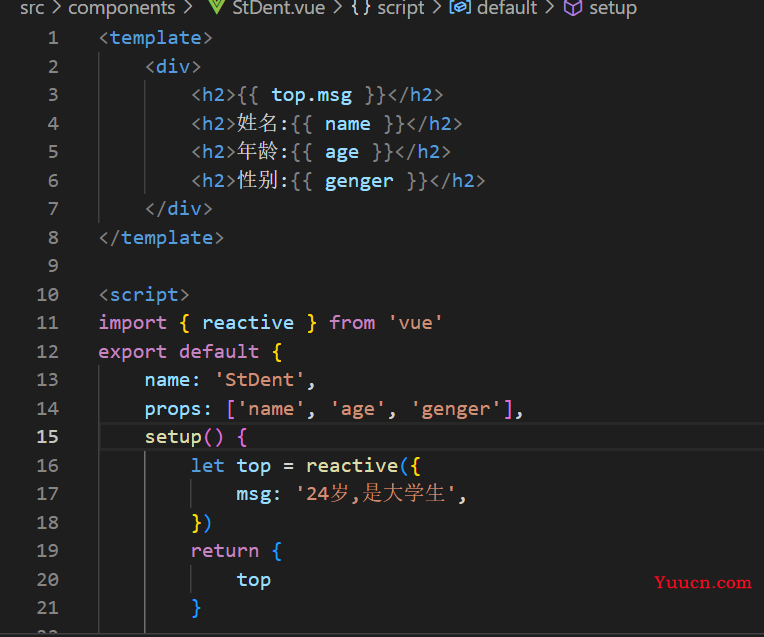
Task: Click the 'import' keyword
Action: (133, 323)
